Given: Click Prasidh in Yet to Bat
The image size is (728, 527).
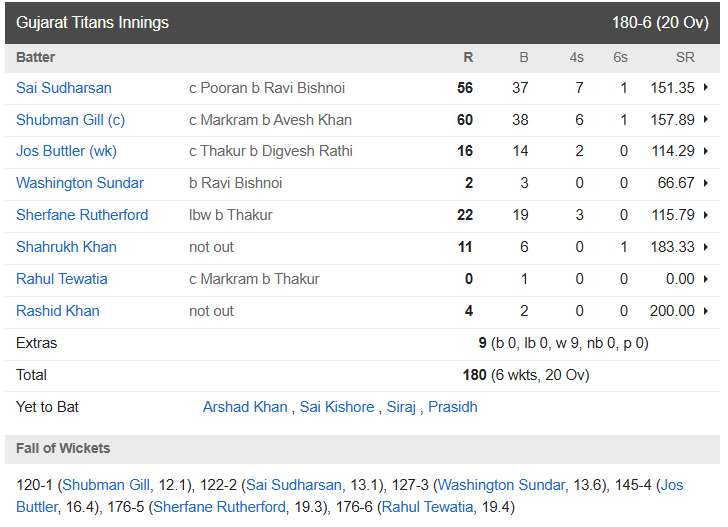Looking at the screenshot, I should (453, 407).
